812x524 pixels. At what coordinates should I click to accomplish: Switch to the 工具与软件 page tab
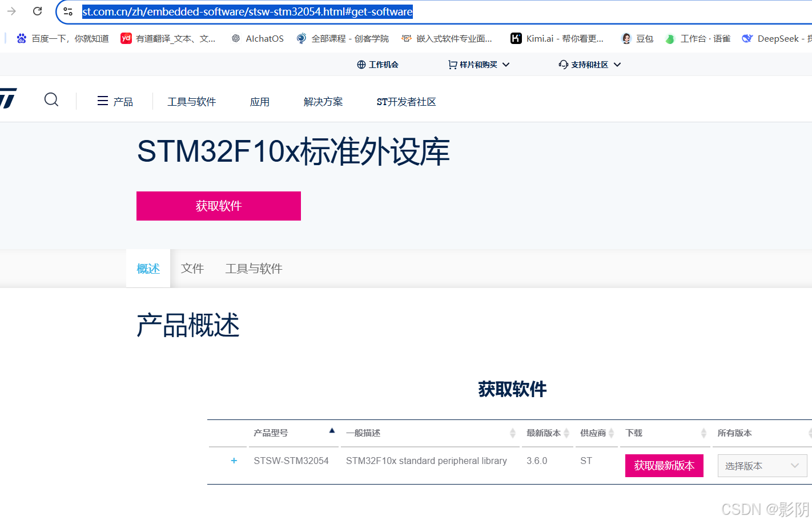tap(254, 269)
